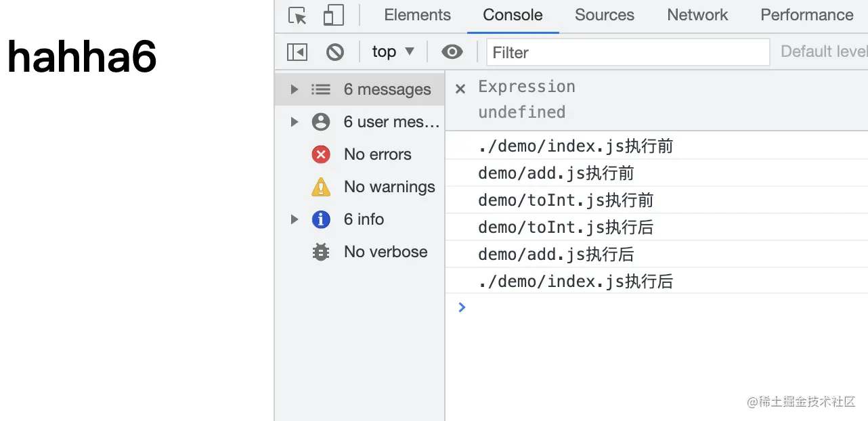Create live expression via eye icon
868x421 pixels.
click(x=452, y=52)
